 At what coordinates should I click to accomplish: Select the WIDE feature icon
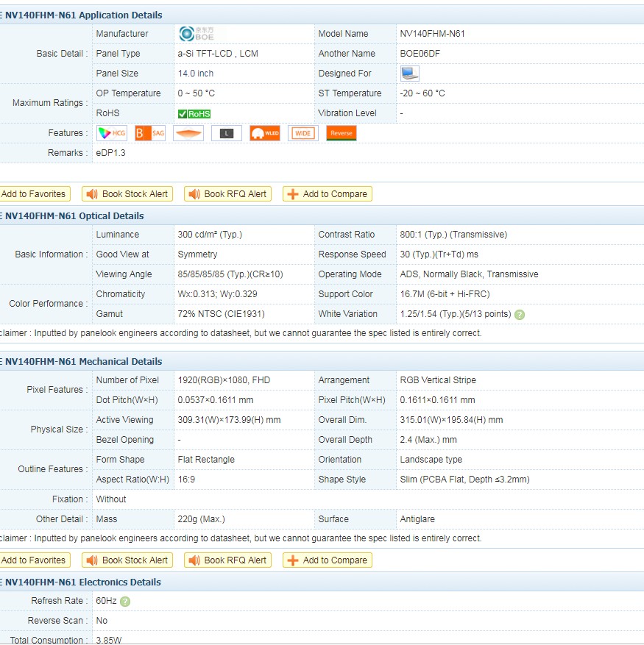(x=303, y=133)
